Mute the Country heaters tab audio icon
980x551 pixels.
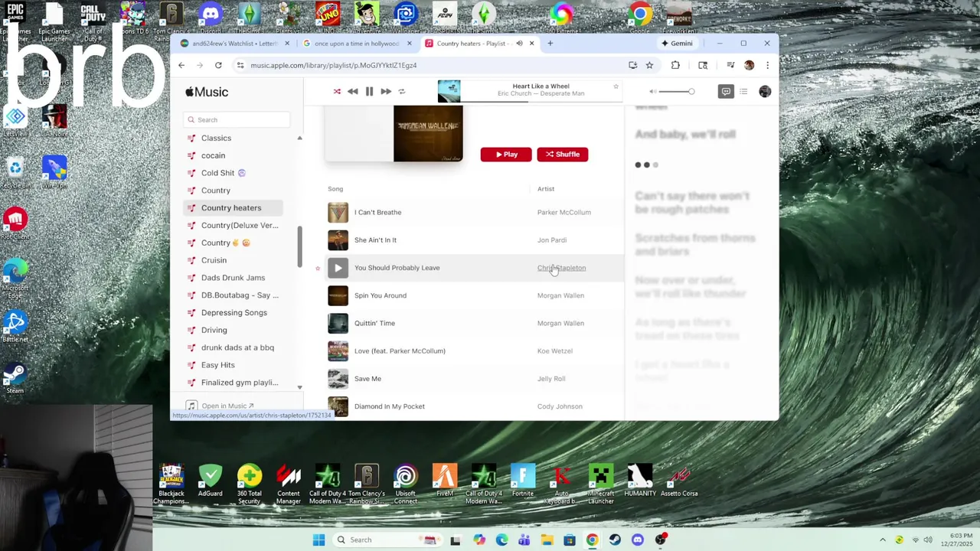[x=519, y=44]
